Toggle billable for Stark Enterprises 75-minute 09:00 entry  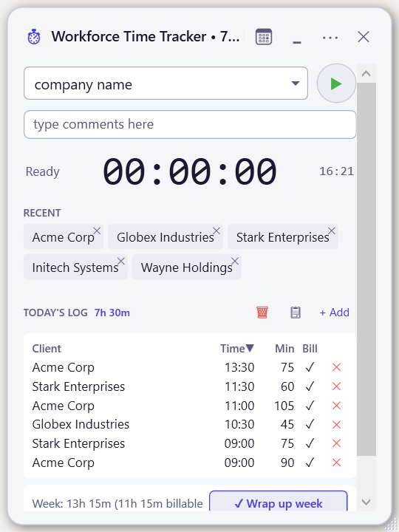click(310, 443)
